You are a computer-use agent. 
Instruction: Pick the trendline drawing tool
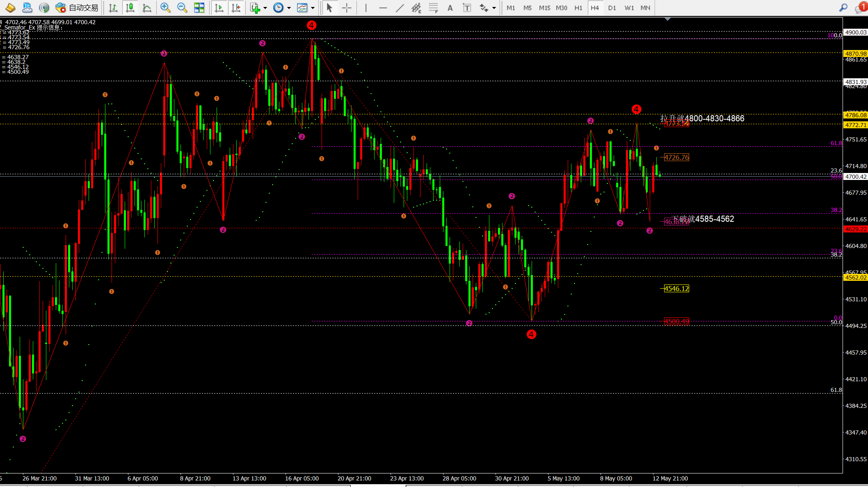tap(400, 8)
